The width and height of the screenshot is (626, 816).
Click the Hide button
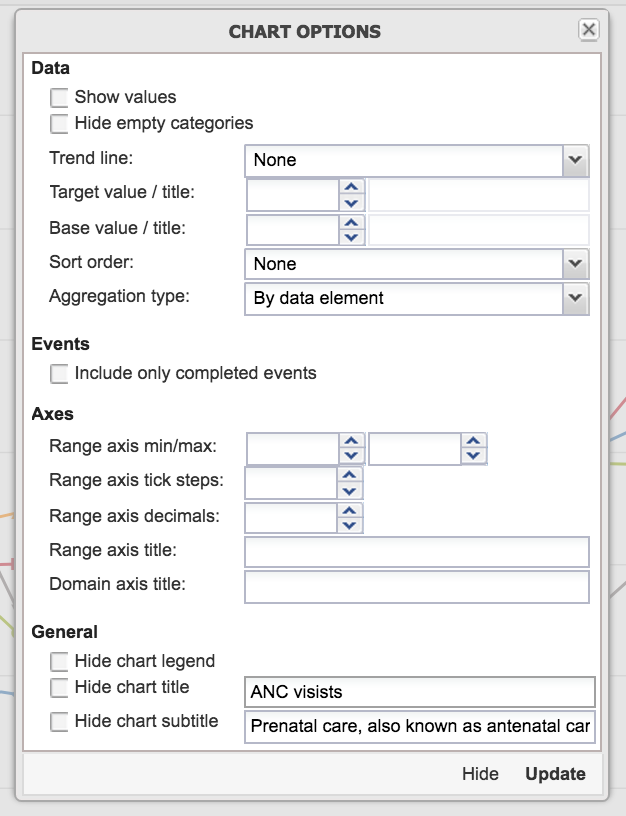480,774
